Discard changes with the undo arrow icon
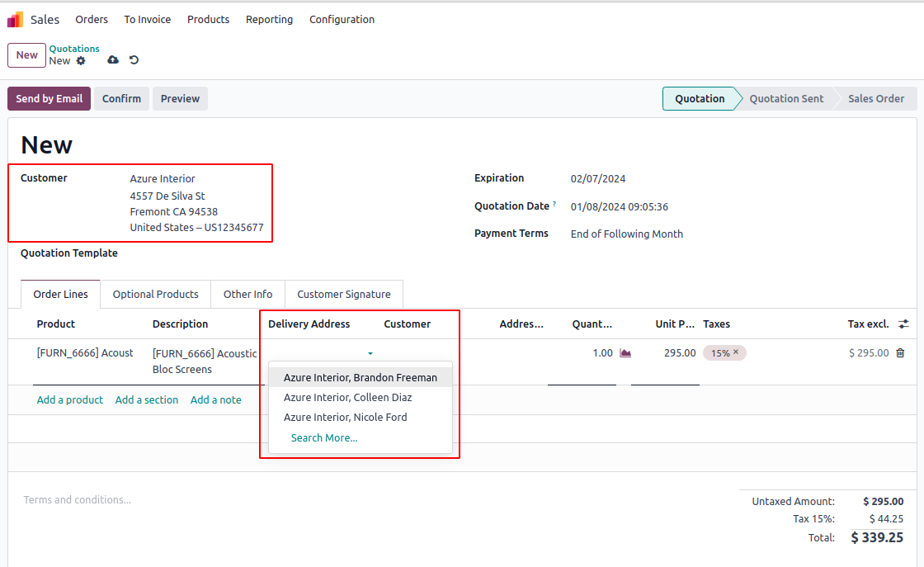 134,60
